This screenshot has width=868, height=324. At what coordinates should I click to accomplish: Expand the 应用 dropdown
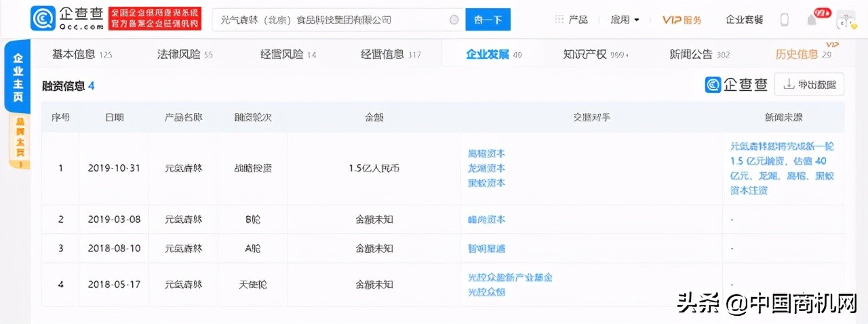pos(625,20)
